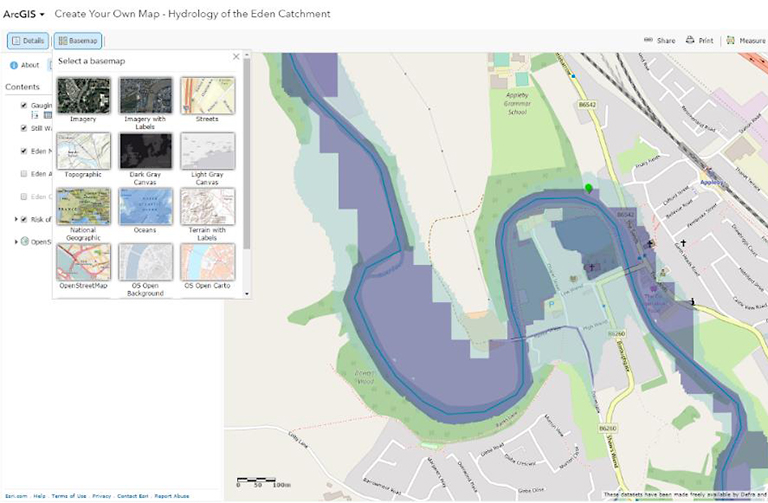Click the Share button

click(x=659, y=41)
